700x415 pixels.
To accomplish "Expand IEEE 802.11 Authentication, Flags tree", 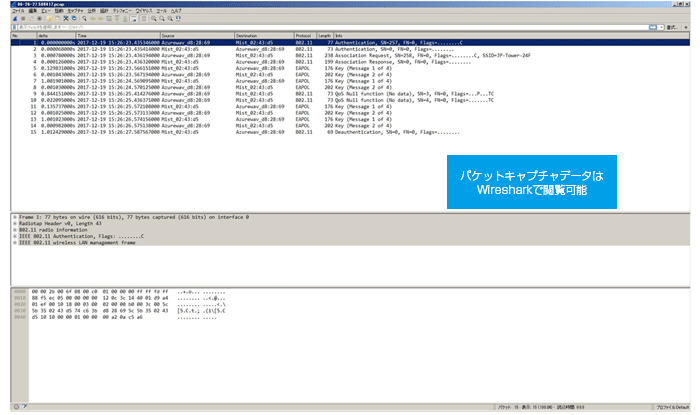I will point(15,237).
